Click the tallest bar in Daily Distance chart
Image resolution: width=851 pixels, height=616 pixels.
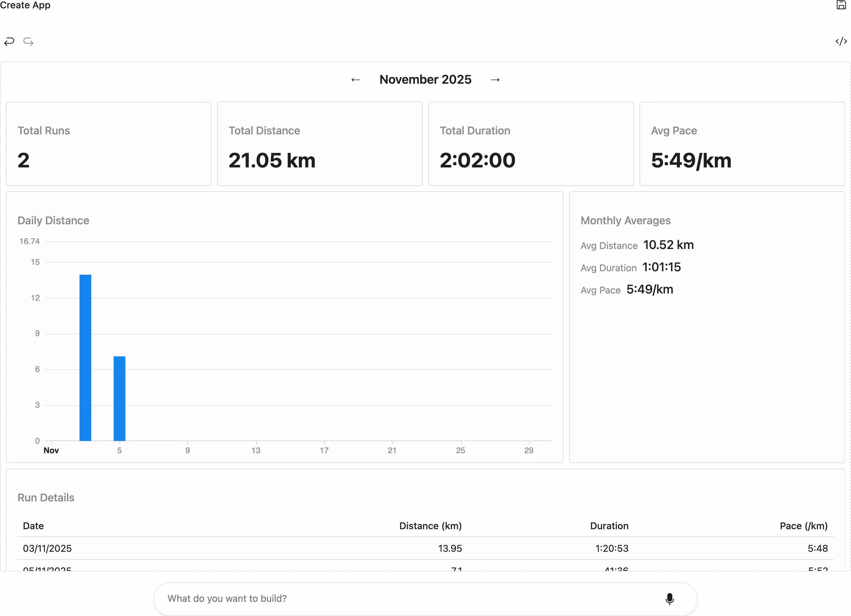(x=85, y=357)
